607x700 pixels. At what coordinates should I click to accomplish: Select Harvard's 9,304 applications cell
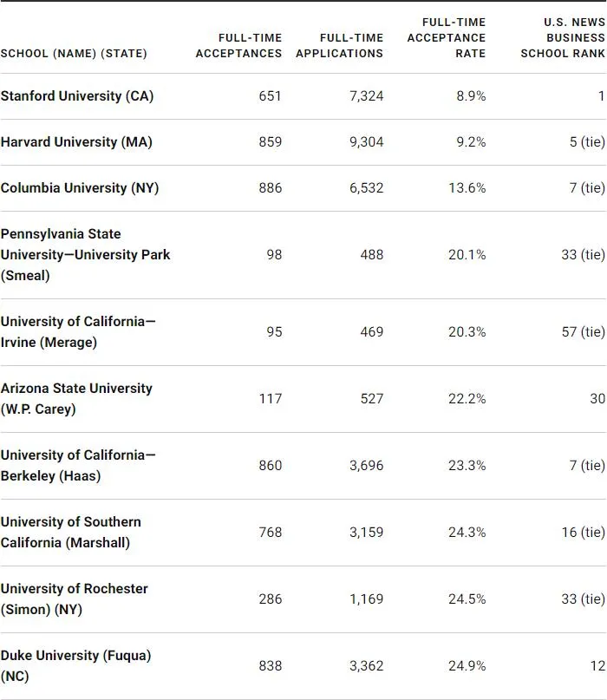366,142
